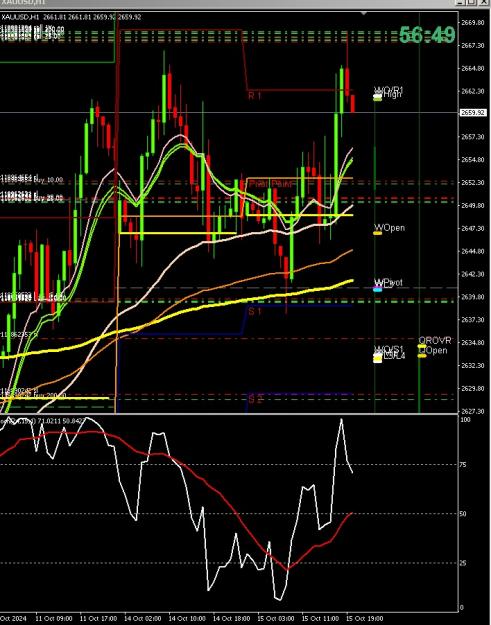Click price axis value 2654.80

click(x=473, y=159)
